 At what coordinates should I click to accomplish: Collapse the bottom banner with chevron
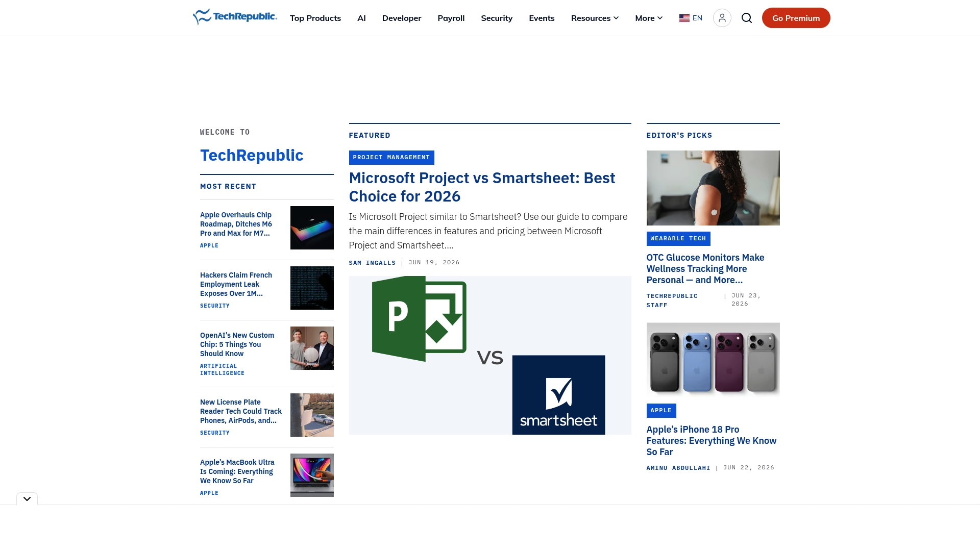[x=27, y=498]
